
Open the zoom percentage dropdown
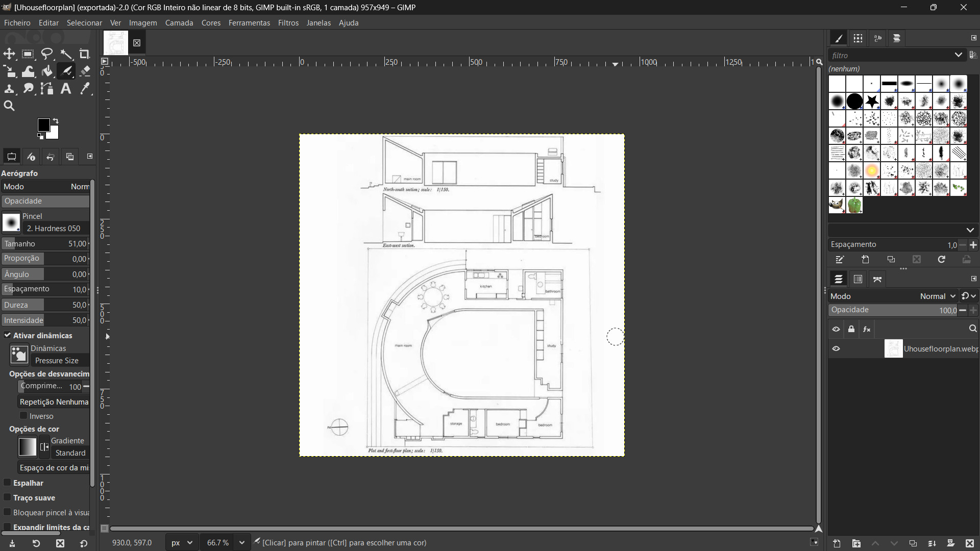click(x=242, y=543)
